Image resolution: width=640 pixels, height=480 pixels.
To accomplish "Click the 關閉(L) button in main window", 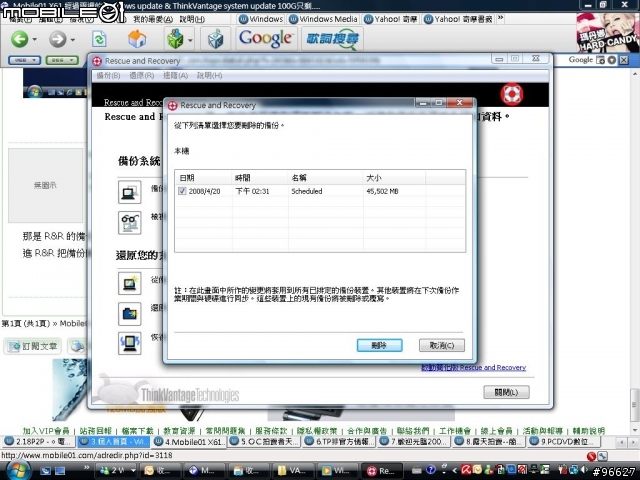I will click(x=506, y=392).
